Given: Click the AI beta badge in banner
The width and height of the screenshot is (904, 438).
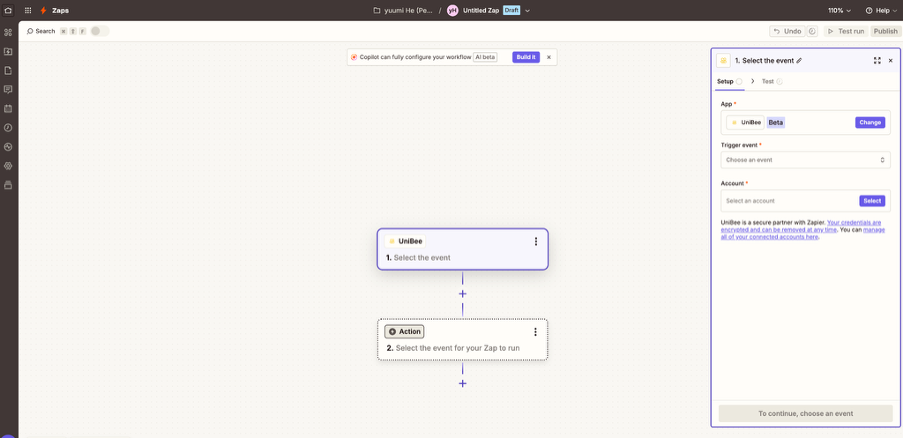Looking at the screenshot, I should (x=485, y=57).
